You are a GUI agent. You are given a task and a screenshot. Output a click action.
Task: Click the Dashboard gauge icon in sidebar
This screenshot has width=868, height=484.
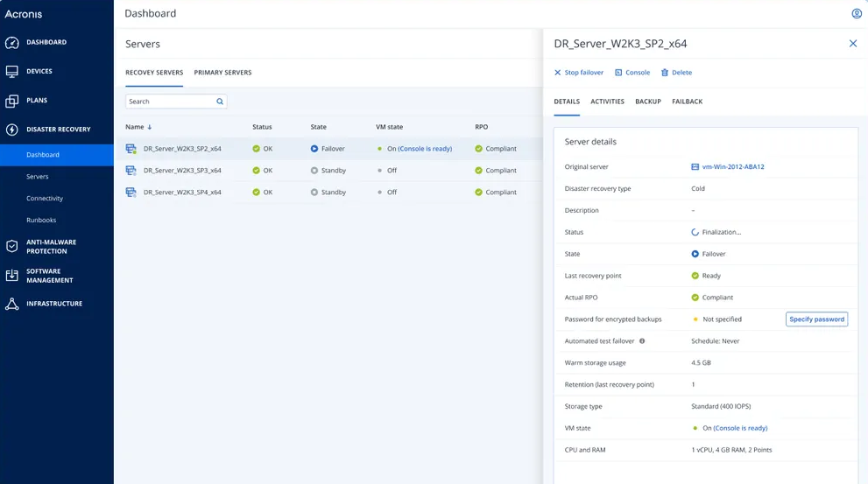(12, 42)
